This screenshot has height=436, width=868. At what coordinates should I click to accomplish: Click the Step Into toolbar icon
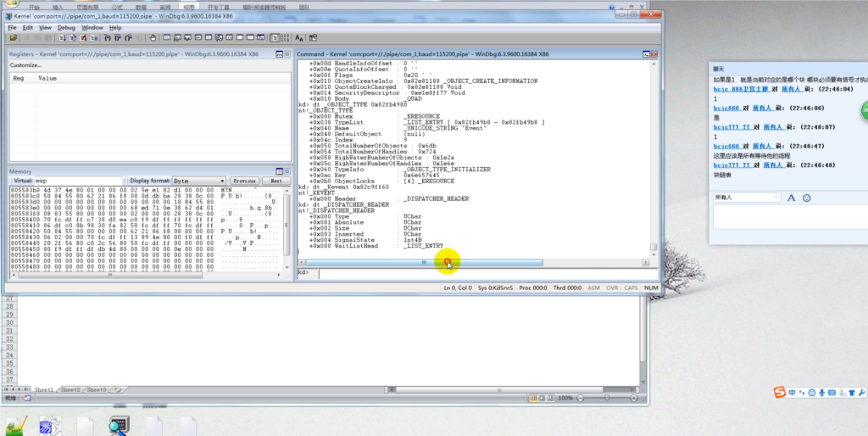(x=108, y=37)
